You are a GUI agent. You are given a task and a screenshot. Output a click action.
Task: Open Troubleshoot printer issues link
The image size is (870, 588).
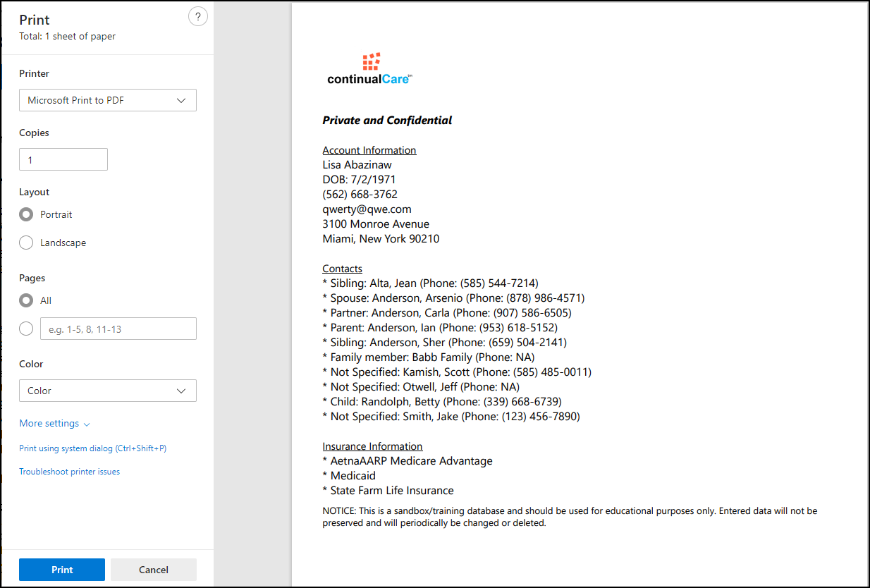[x=69, y=472]
